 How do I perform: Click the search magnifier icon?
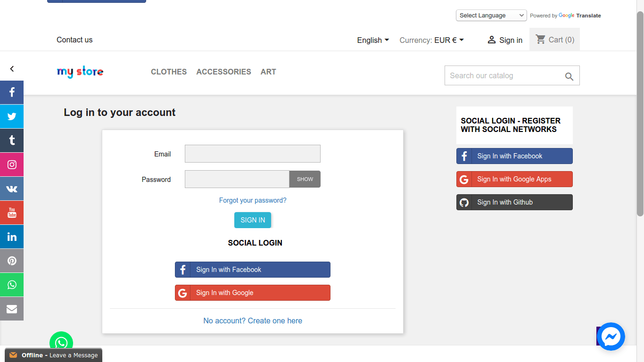click(569, 76)
